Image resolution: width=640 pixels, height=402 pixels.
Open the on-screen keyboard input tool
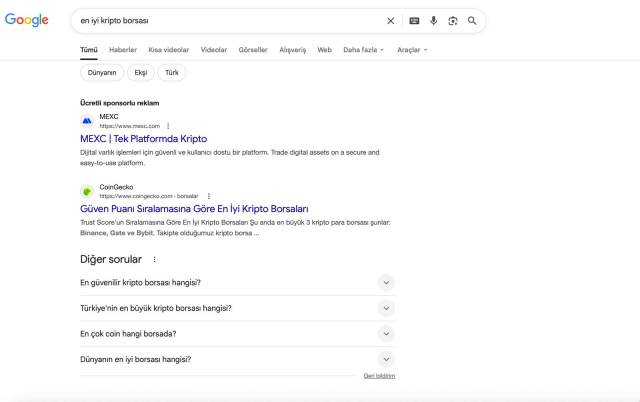point(414,20)
